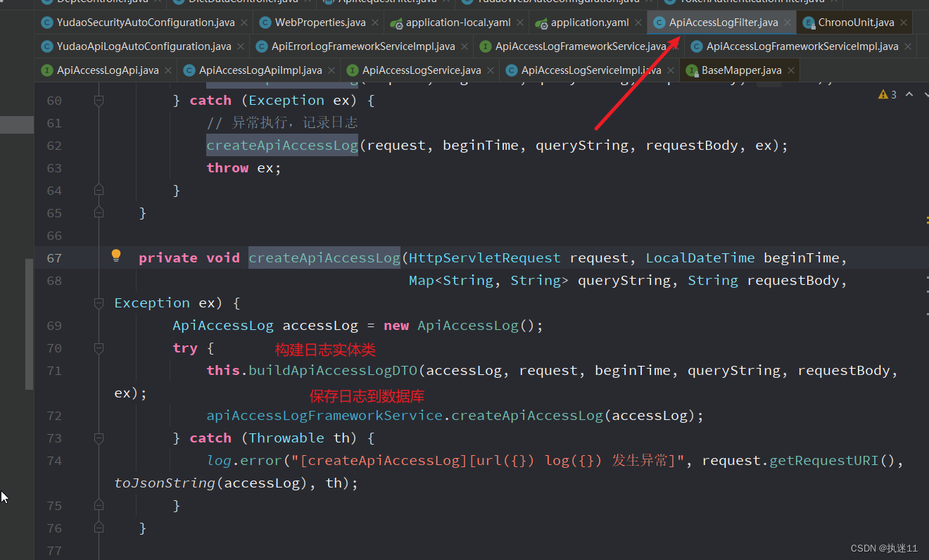
Task: Click the apiAccessLogFrameworkService field on line 72
Action: tap(324, 416)
